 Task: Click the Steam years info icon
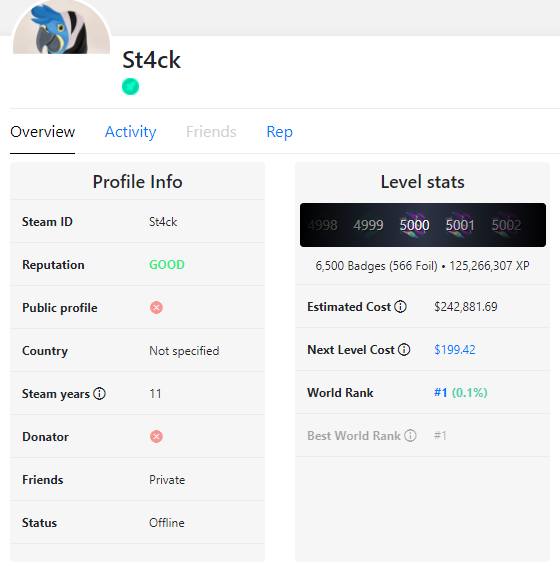pos(99,394)
